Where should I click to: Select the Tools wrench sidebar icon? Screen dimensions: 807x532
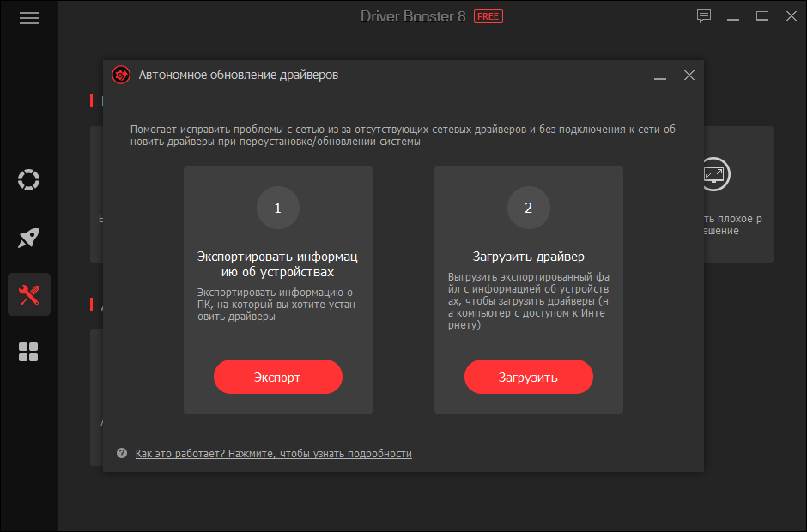click(29, 294)
